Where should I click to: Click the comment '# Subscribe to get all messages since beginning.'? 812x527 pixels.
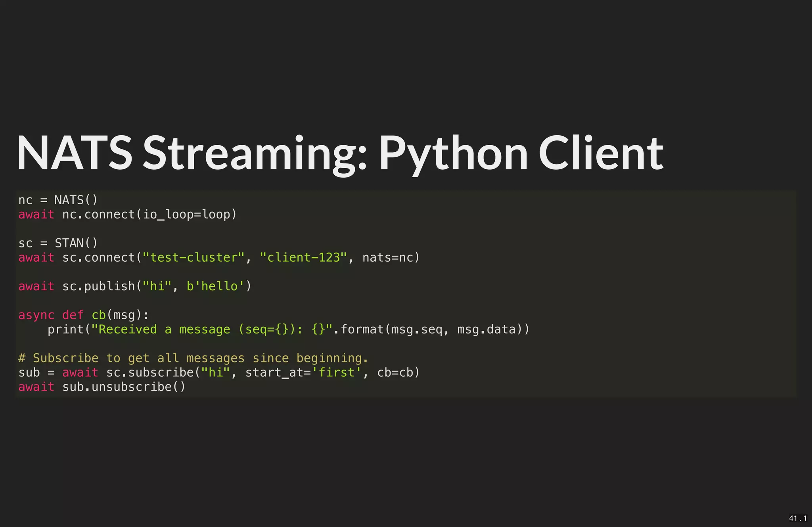coord(193,358)
